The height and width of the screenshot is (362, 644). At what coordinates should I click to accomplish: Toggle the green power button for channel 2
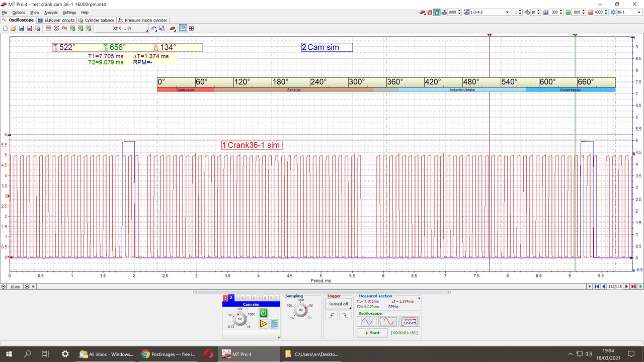264,313
